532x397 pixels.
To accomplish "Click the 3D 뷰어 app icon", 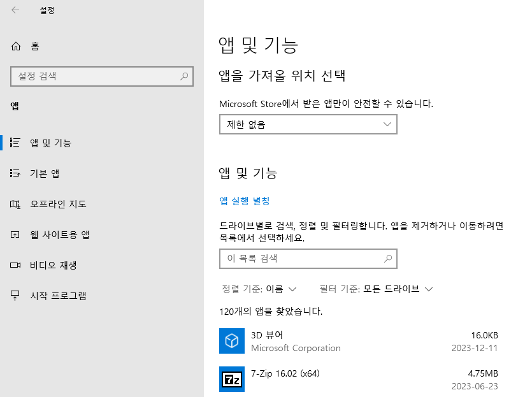I will (232, 341).
